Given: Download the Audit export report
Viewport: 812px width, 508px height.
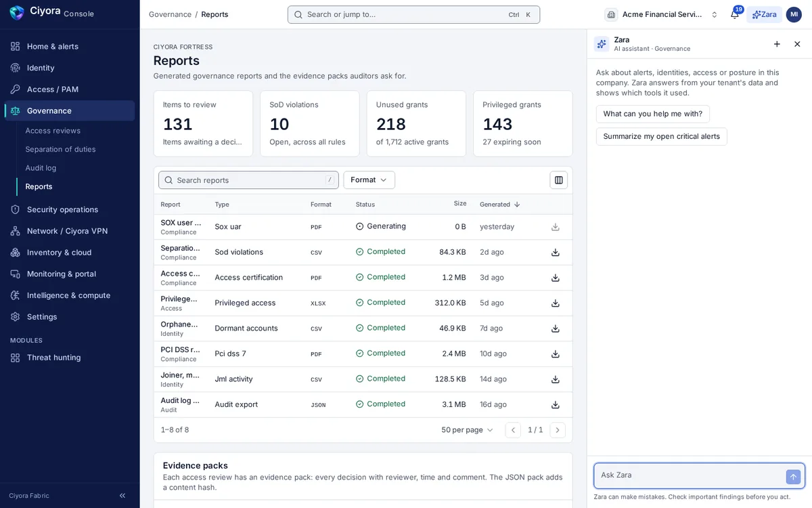Looking at the screenshot, I should [556, 404].
